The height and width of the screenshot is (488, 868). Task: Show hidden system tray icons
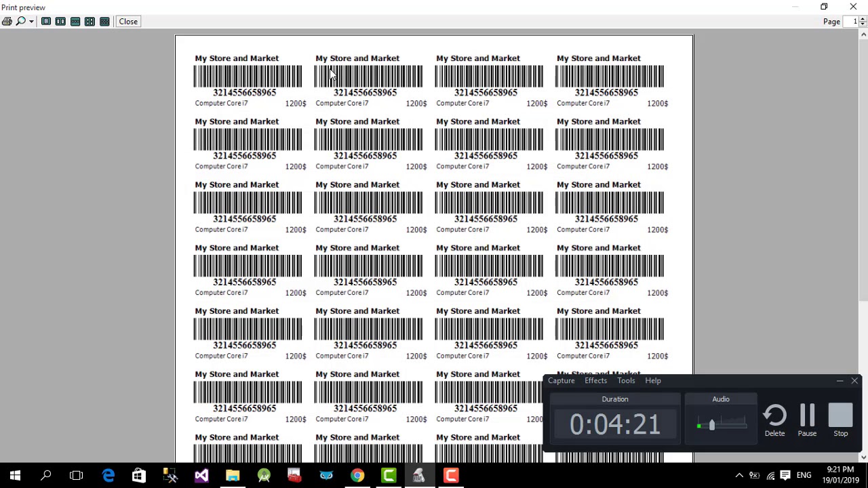pyautogui.click(x=739, y=475)
